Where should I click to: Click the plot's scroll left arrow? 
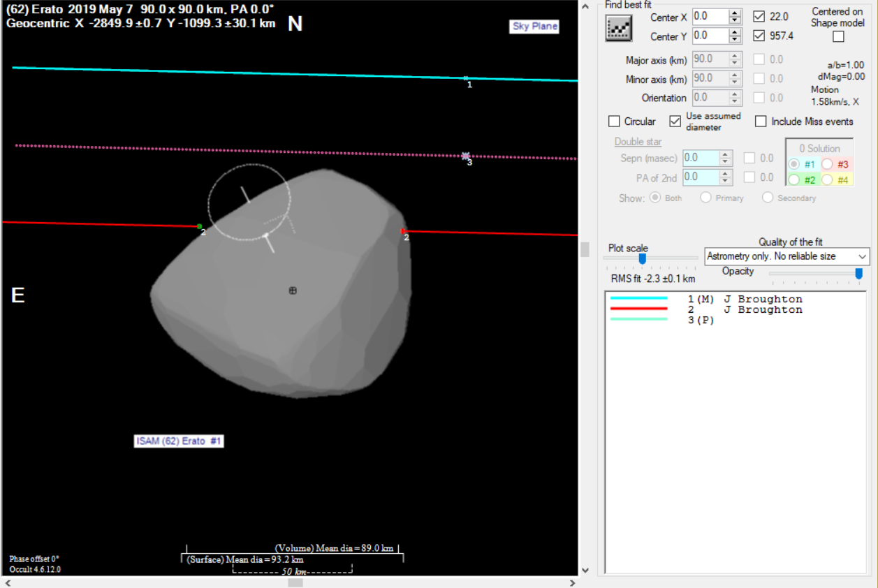tap(8, 582)
